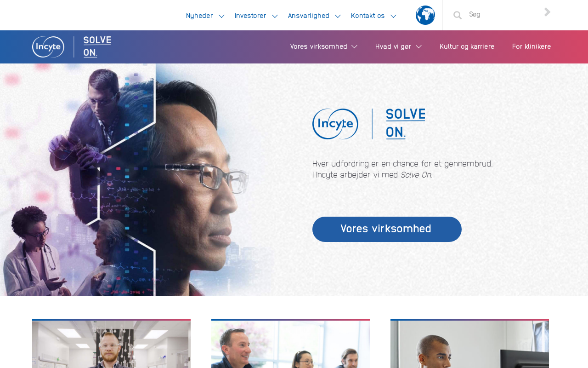The width and height of the screenshot is (588, 368).
Task: Expand the Kontakt os chevron
Action: tap(393, 16)
